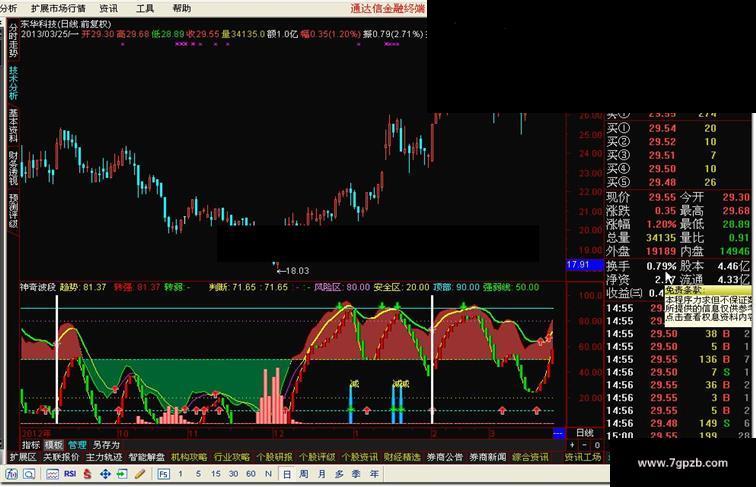Switch to weekly 周 period
The height and width of the screenshot is (487, 756).
click(x=304, y=474)
